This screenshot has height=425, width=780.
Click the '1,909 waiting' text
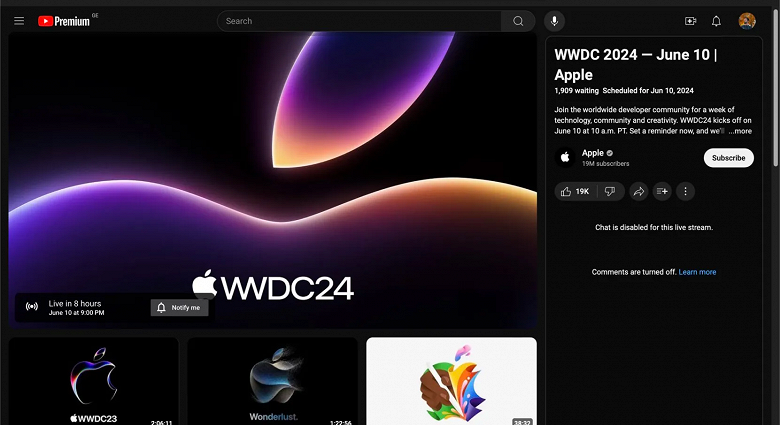(577, 91)
